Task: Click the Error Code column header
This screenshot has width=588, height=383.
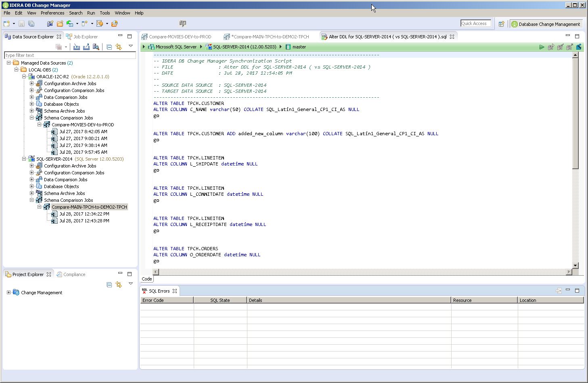Action: [x=167, y=300]
